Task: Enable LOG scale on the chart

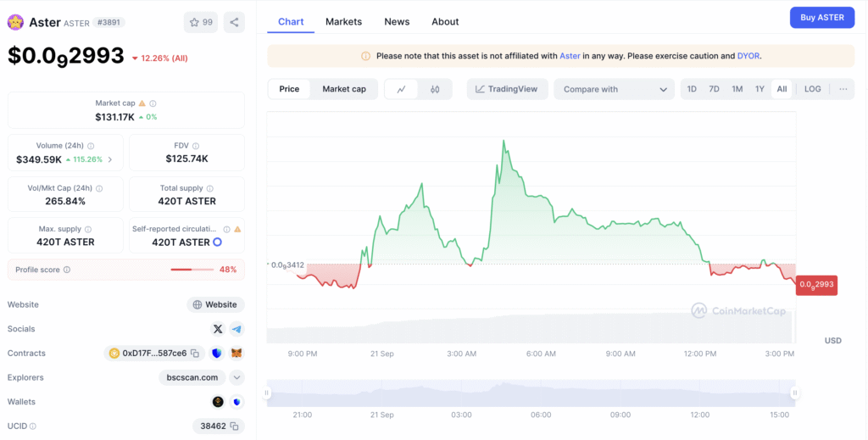Action: point(812,89)
